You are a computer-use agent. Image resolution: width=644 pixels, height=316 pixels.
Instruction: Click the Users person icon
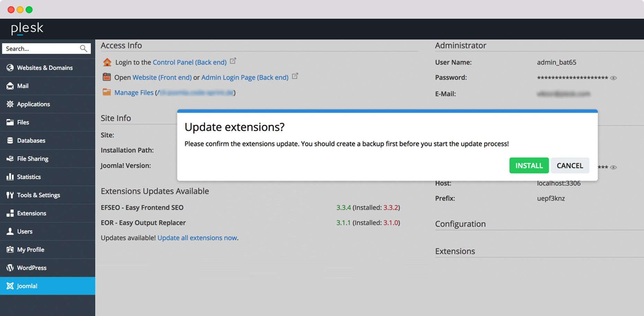[x=10, y=231]
